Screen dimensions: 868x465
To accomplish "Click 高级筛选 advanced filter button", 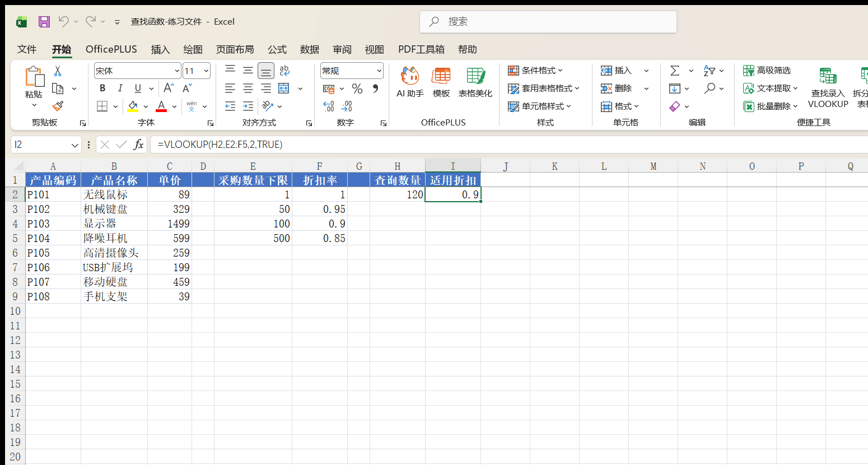I will (767, 71).
